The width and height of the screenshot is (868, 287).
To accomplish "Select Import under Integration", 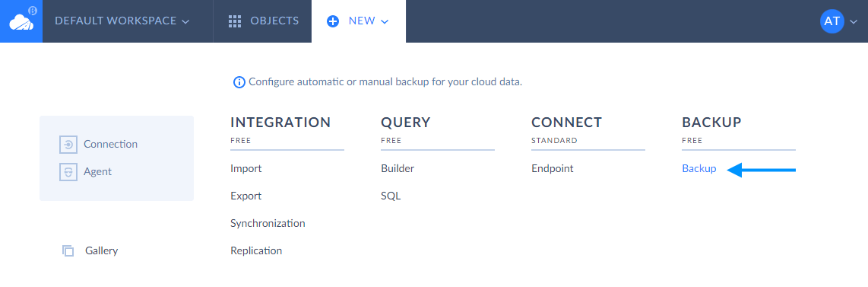I will click(x=246, y=168).
